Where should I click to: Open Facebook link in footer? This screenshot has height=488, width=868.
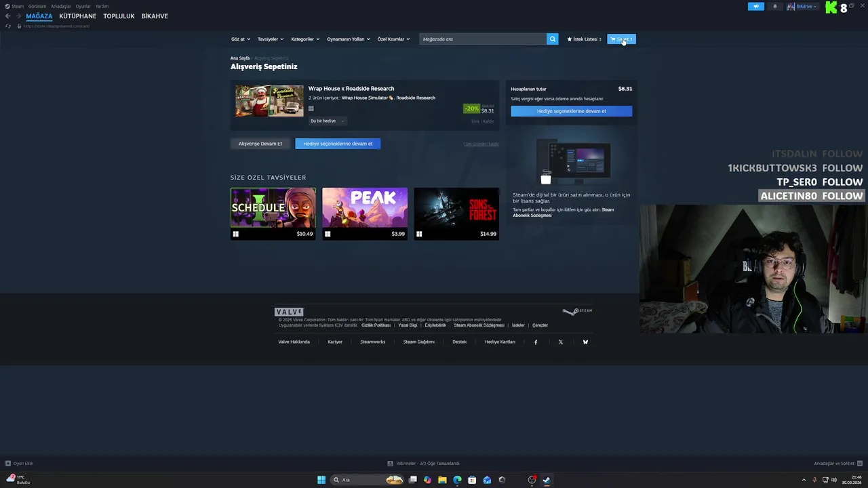click(x=536, y=342)
